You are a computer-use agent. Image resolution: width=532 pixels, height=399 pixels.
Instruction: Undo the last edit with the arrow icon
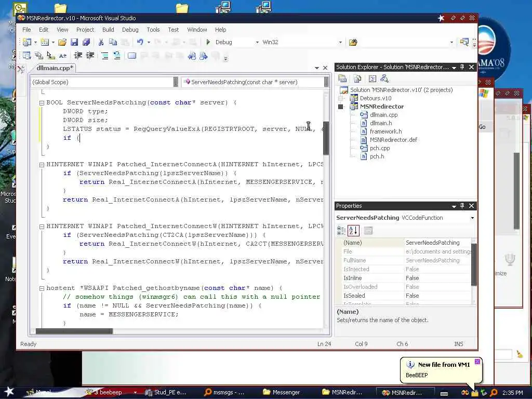click(140, 42)
